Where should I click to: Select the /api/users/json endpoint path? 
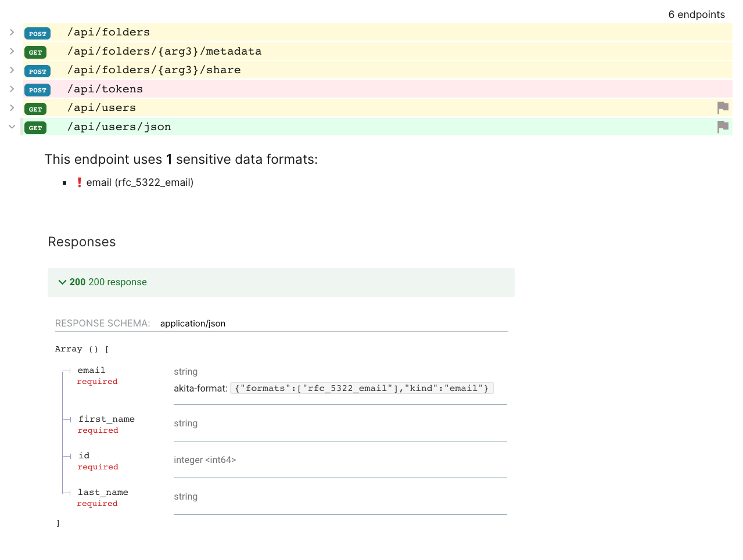coord(119,127)
